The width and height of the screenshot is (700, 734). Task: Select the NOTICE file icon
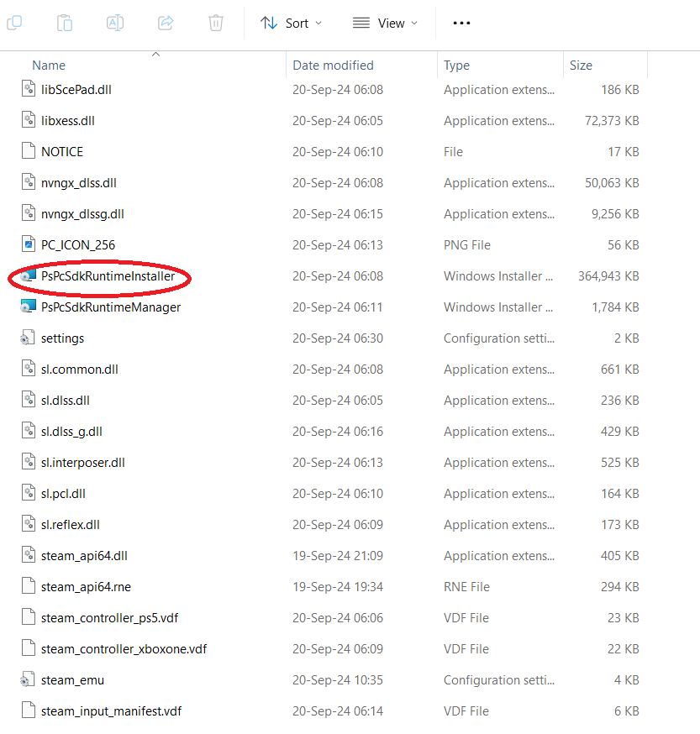tap(29, 150)
